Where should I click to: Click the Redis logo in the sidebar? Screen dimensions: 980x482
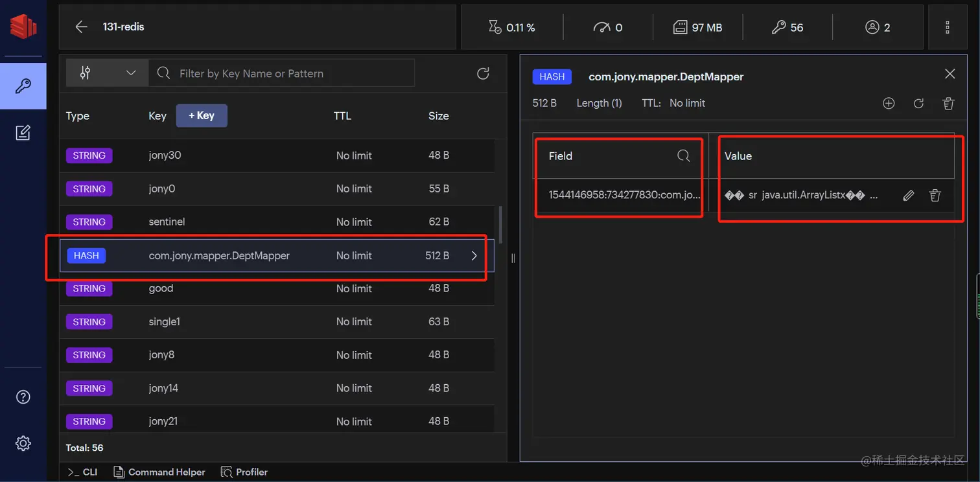click(x=23, y=26)
